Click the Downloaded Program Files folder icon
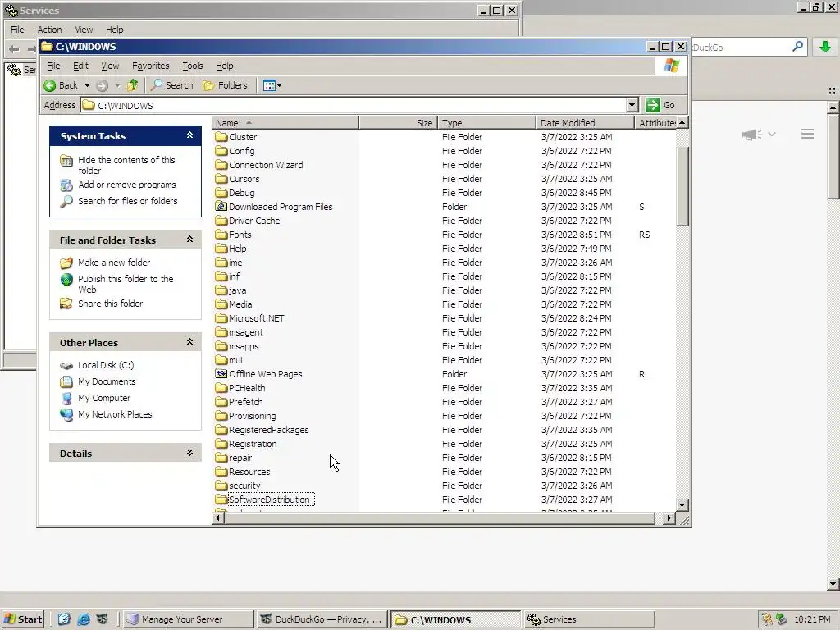The height and width of the screenshot is (630, 840). [x=221, y=206]
